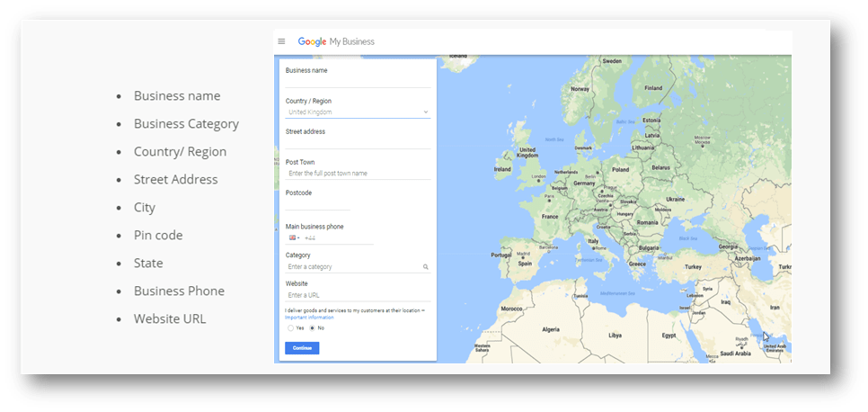Click the UK flag phone icon
The width and height of the screenshot is (868, 412).
pos(292,238)
